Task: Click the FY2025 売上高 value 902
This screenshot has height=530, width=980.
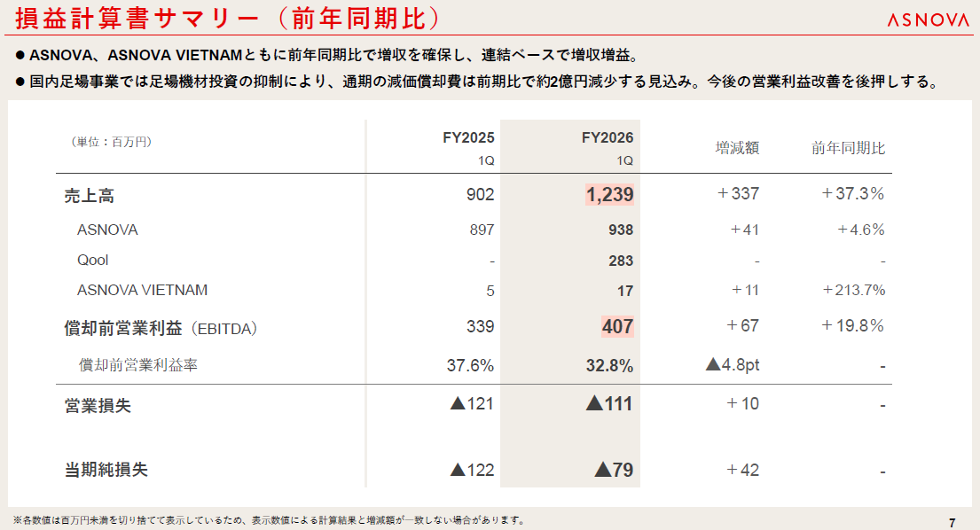Action: point(480,194)
